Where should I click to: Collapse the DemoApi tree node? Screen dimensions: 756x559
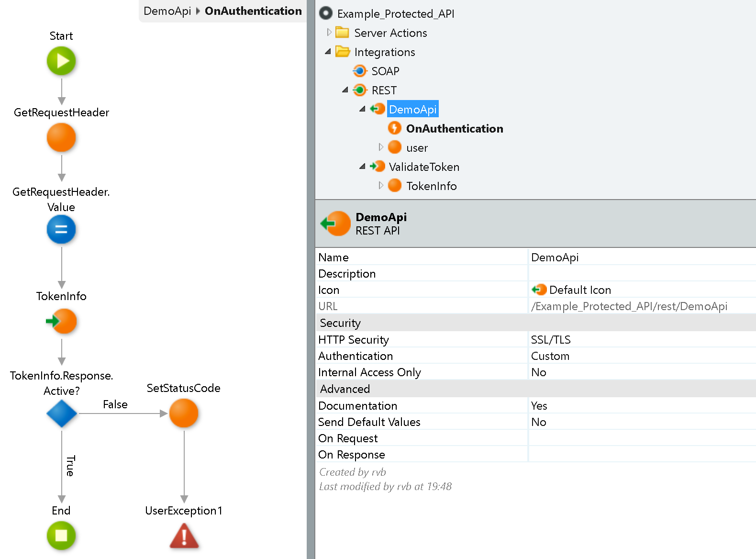[363, 109]
